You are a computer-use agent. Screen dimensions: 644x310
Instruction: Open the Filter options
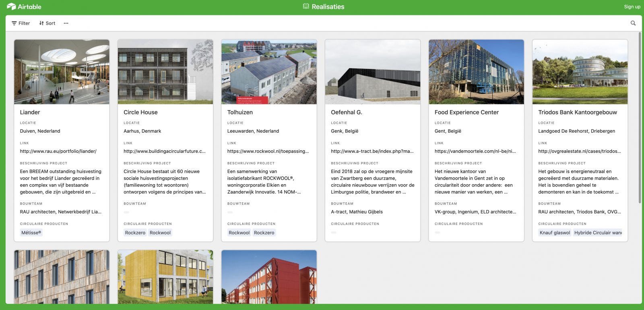pyautogui.click(x=21, y=23)
